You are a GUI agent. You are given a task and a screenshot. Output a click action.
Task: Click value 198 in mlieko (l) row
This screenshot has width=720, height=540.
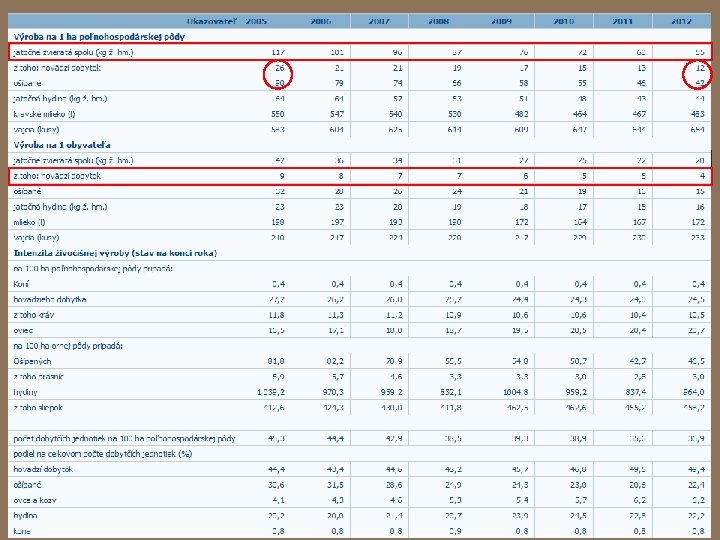click(x=278, y=222)
